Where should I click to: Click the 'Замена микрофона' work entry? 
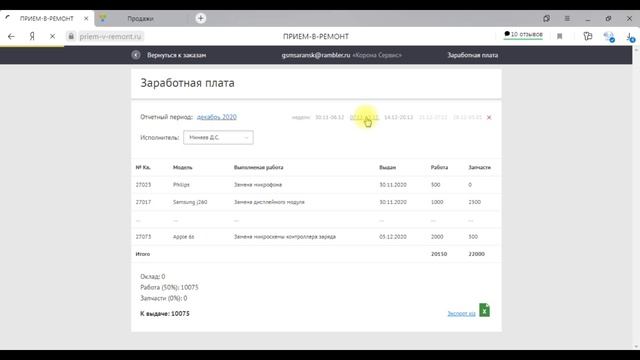tap(258, 185)
